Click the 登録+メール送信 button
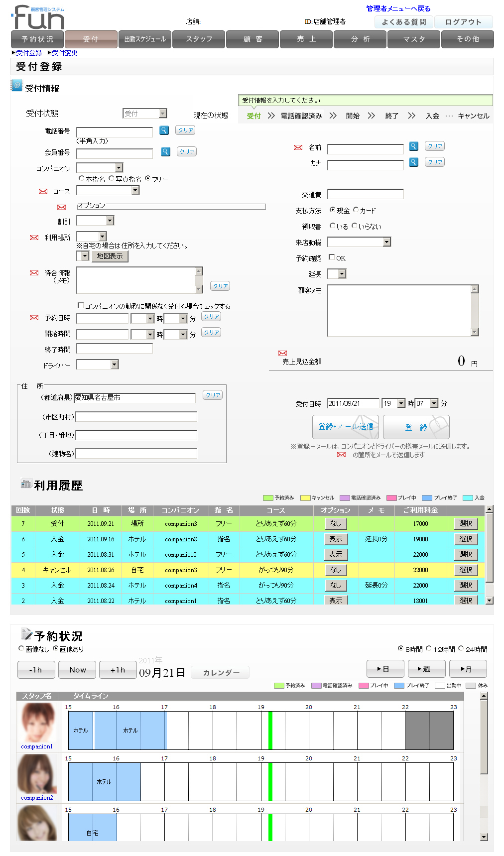Viewport: 504px width, 856px height. coord(345,427)
